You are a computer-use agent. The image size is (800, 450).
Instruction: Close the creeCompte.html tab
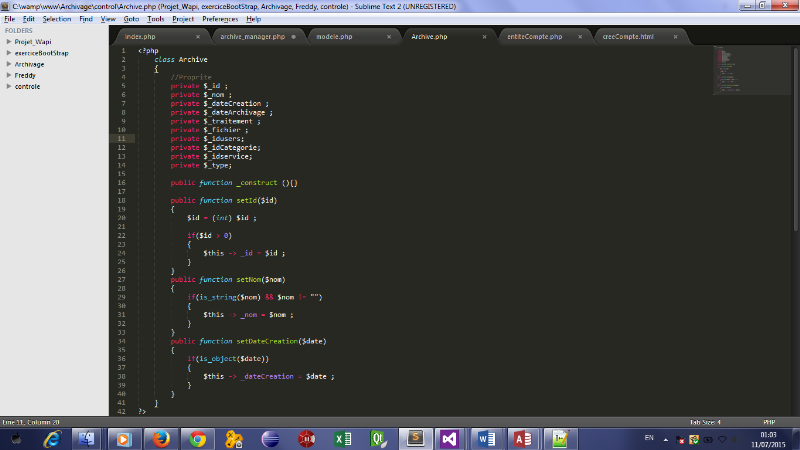(677, 37)
